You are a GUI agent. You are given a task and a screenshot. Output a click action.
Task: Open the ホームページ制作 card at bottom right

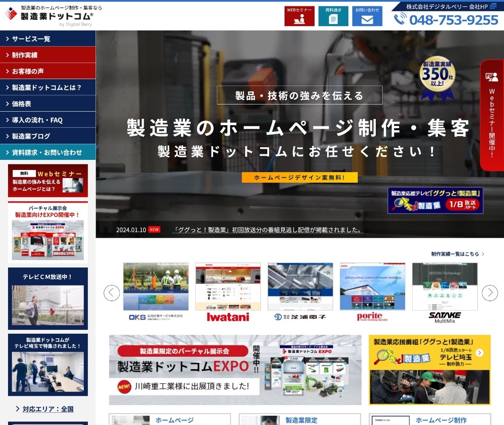[430, 419]
